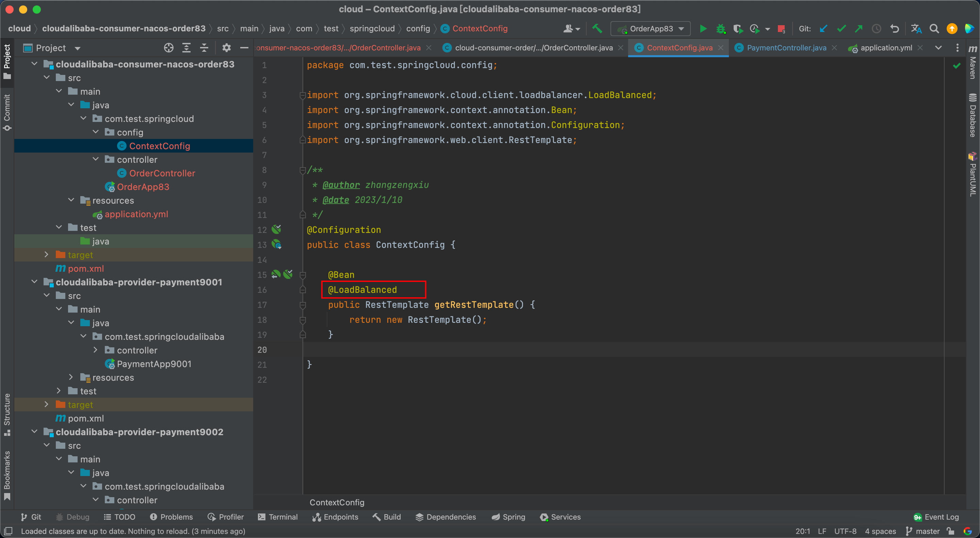Image resolution: width=980 pixels, height=538 pixels.
Task: Run with Coverage icon
Action: point(738,29)
